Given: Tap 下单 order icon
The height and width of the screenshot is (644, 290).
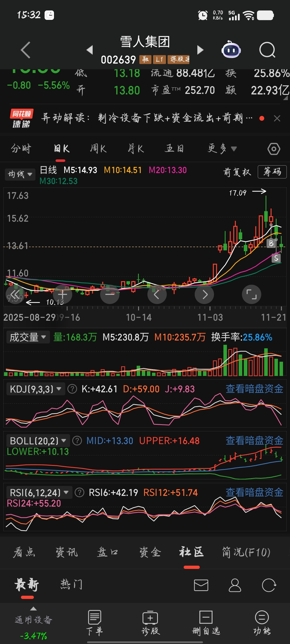Looking at the screenshot, I should (x=95, y=623).
